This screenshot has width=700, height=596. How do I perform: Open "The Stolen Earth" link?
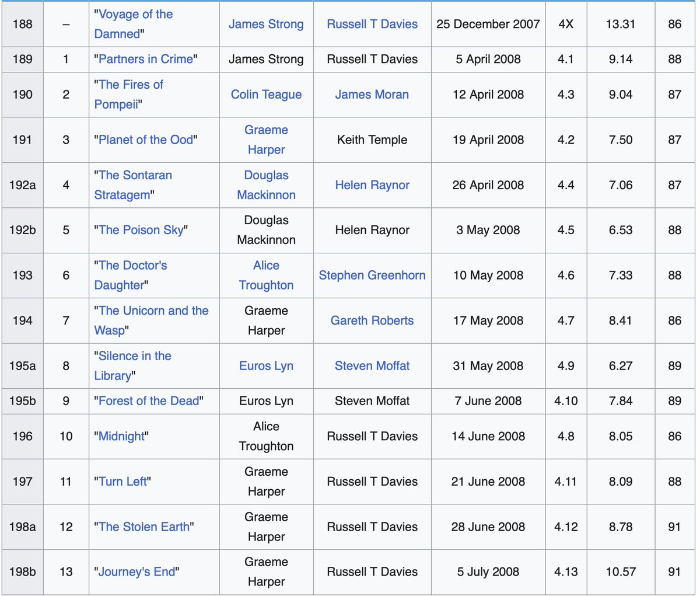point(144,527)
